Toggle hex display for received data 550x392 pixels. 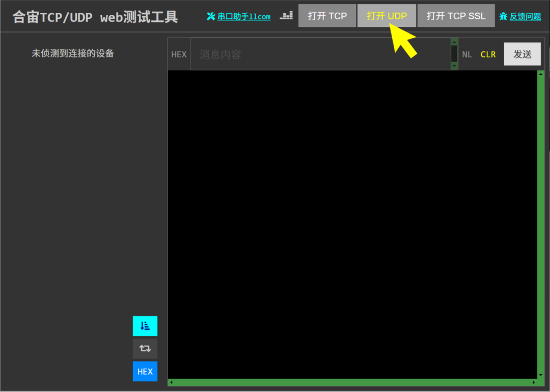pos(145,371)
